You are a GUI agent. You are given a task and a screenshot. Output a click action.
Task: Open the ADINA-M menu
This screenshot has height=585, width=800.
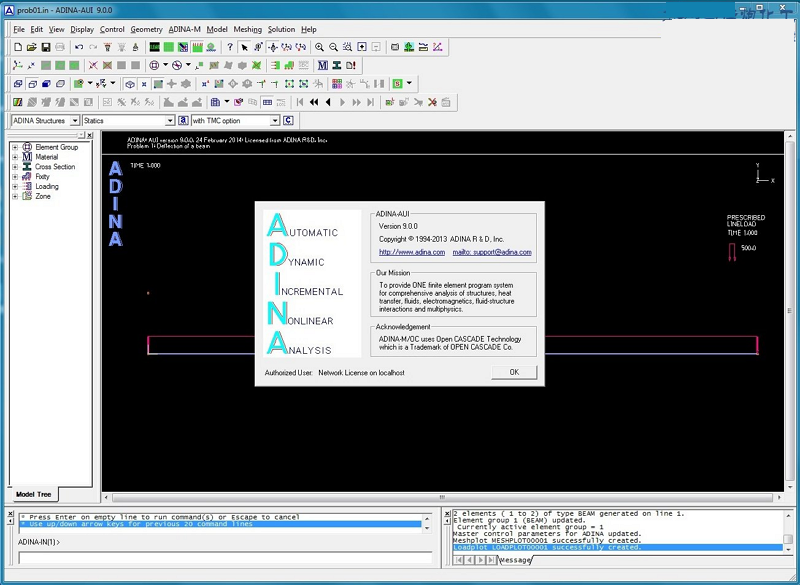(184, 29)
